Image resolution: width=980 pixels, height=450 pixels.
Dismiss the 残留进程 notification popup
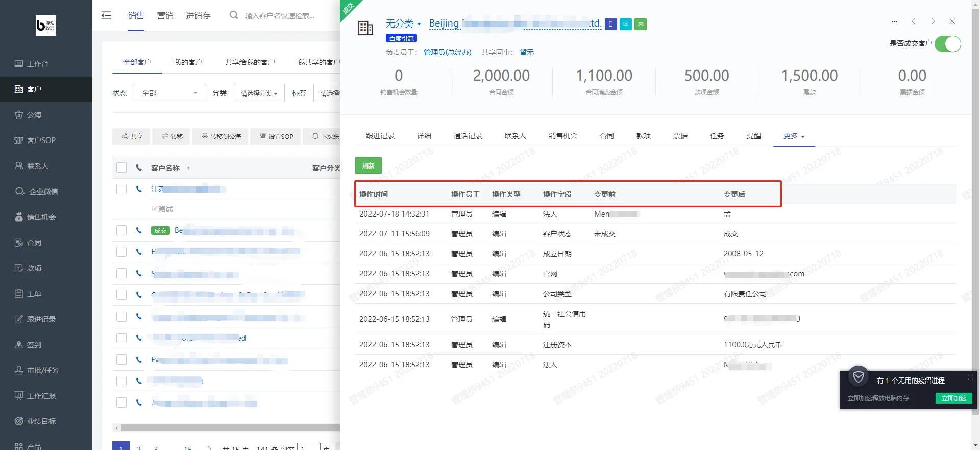(x=970, y=377)
